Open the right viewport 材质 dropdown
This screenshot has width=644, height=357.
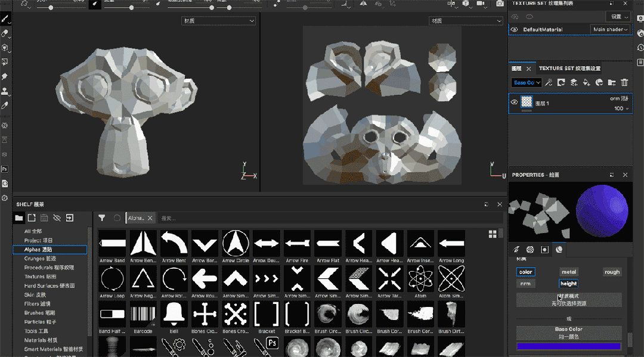click(x=466, y=21)
